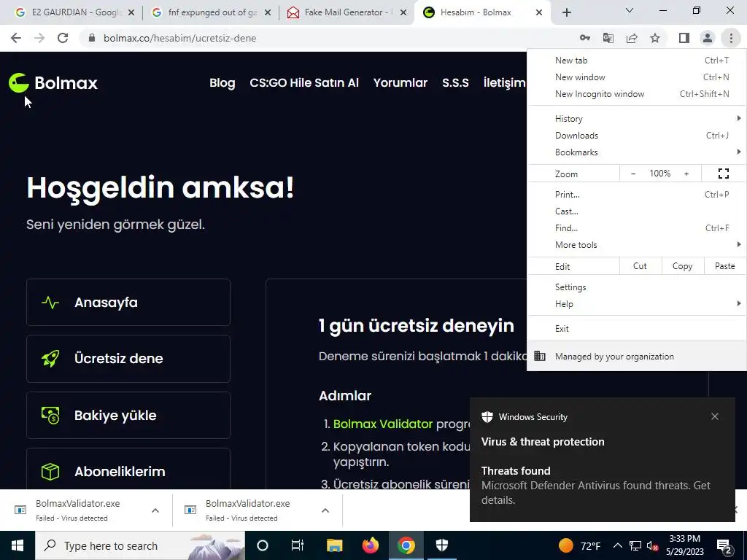Open Chrome Settings

coord(636,287)
